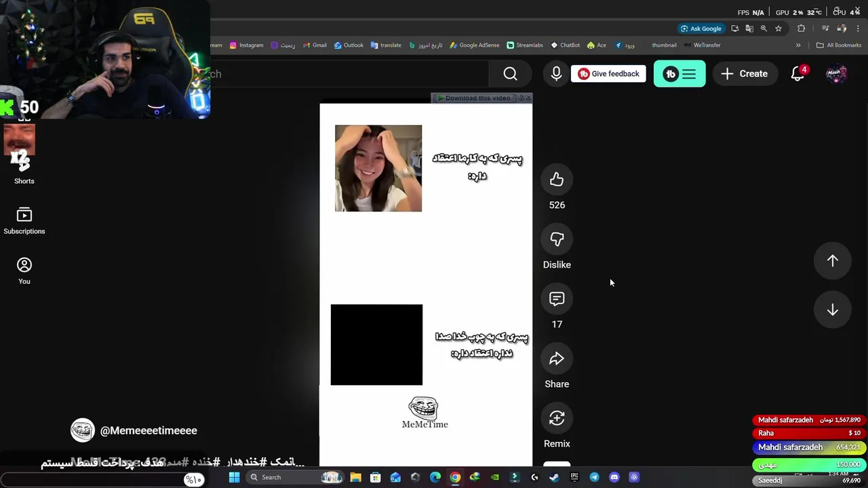Click Ask Google in address bar
This screenshot has width=868, height=488.
click(701, 28)
